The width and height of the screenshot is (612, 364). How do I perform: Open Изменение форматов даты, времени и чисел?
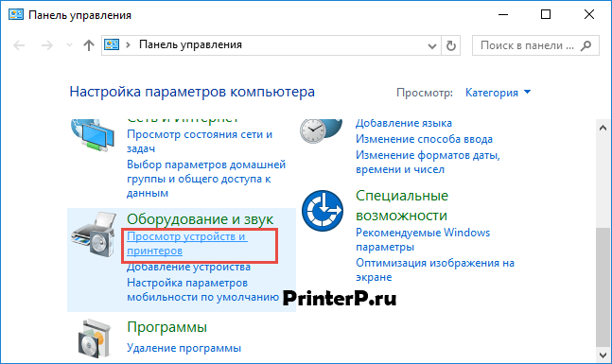[428, 163]
